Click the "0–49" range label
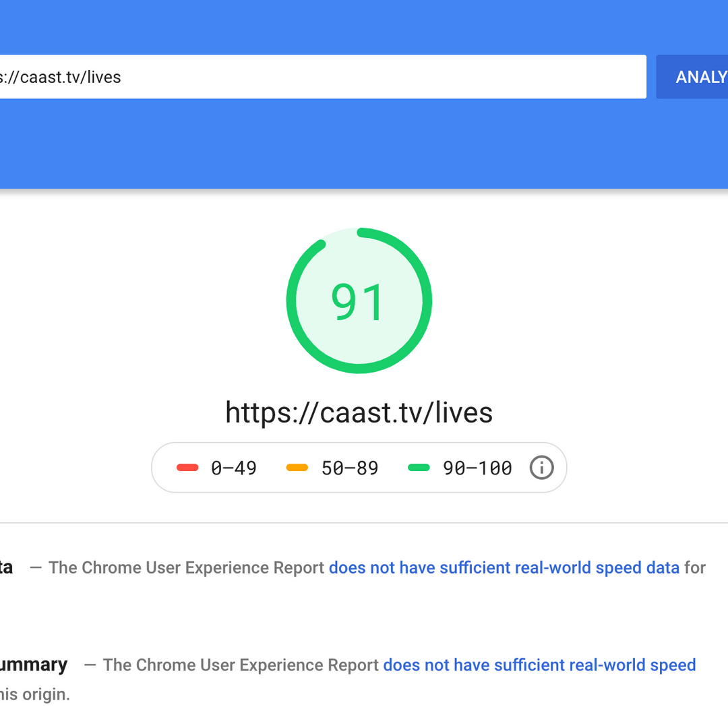The image size is (728, 711). tap(233, 468)
